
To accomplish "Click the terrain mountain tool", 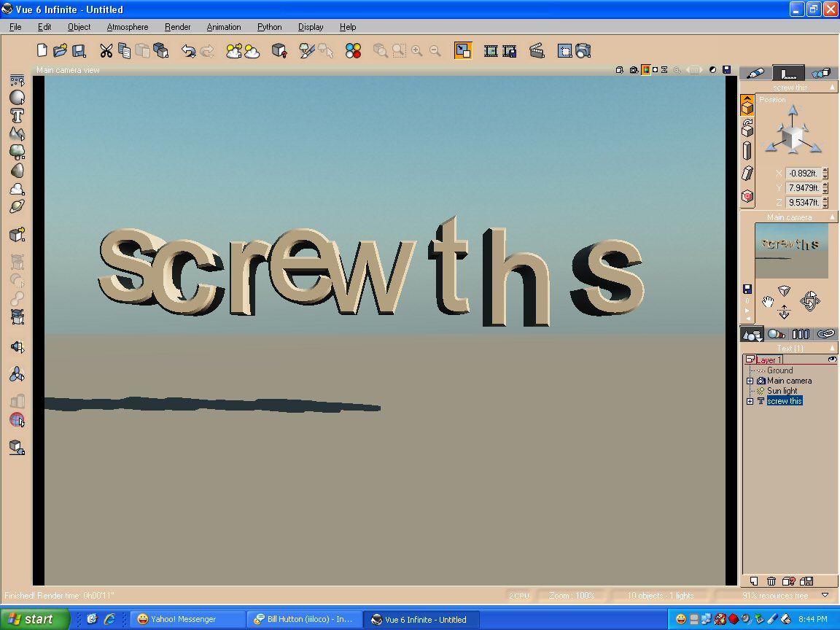I will tap(17, 134).
